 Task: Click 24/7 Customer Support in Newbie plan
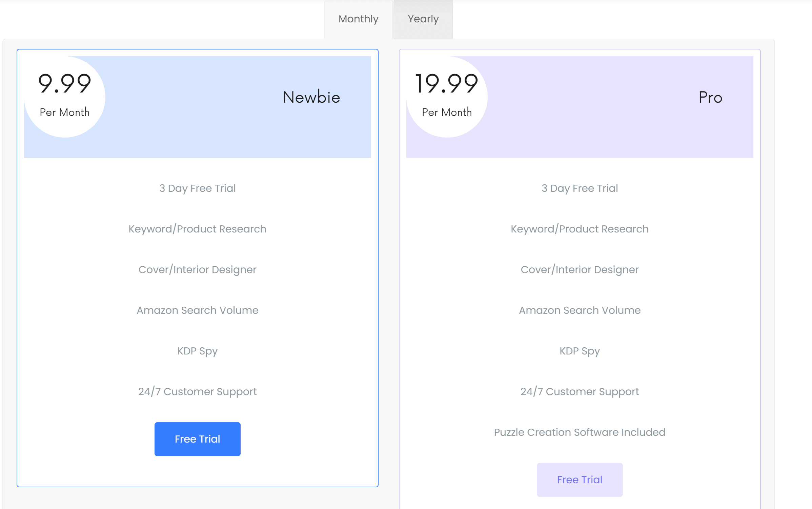click(197, 391)
